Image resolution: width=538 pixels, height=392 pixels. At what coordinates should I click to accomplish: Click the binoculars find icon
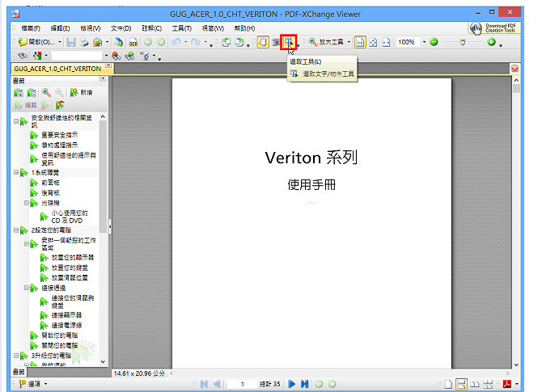[x=23, y=56]
